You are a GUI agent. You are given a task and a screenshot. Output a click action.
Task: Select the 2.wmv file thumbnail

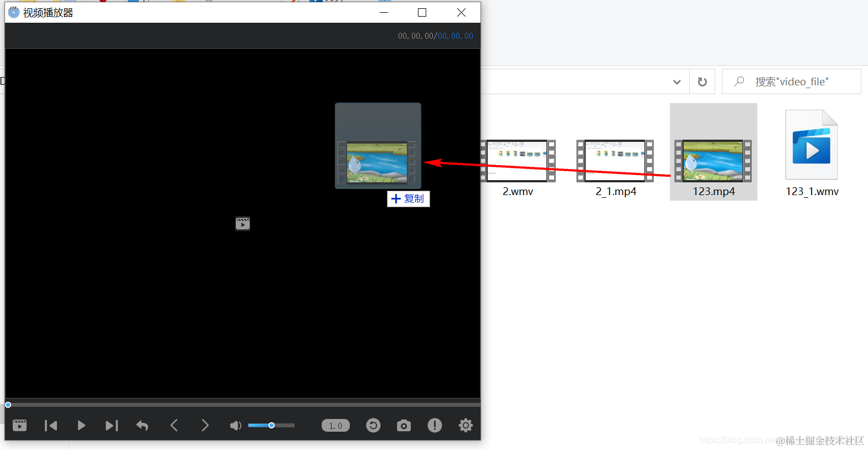[518, 161]
